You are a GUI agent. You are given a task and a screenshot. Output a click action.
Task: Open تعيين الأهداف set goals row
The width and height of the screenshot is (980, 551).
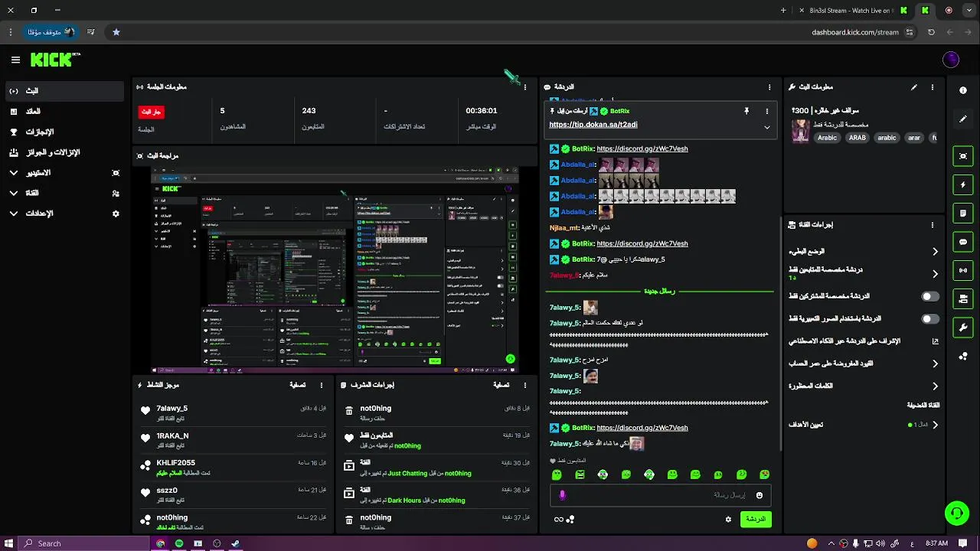[x=863, y=425]
